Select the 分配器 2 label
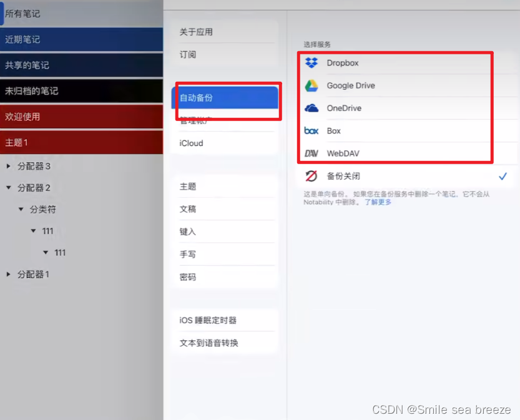 click(34, 188)
